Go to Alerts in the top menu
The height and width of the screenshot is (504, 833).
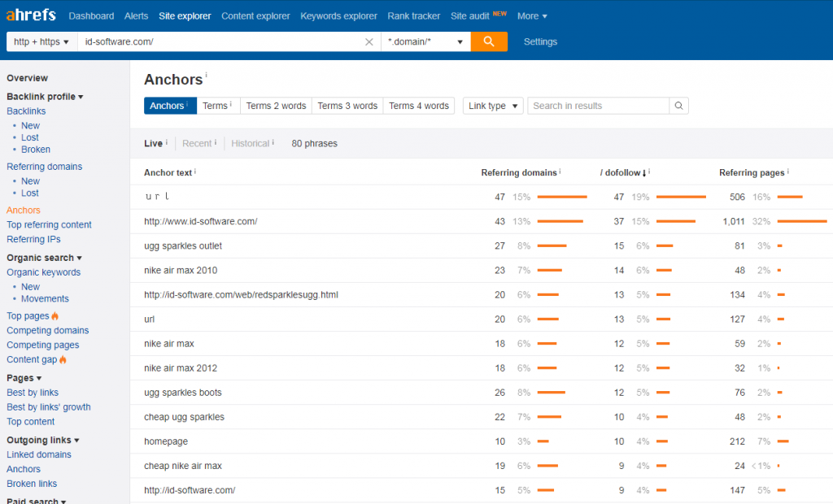[x=136, y=16]
